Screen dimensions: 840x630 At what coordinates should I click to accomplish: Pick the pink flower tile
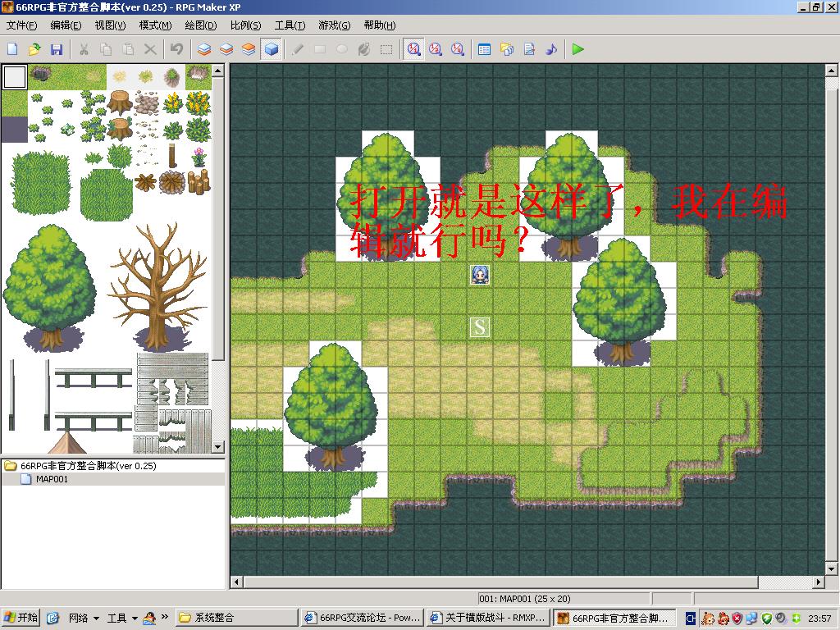pyautogui.click(x=199, y=157)
